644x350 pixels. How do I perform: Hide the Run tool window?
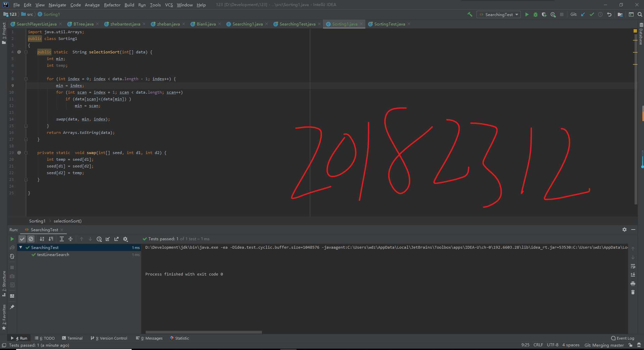coord(633,230)
